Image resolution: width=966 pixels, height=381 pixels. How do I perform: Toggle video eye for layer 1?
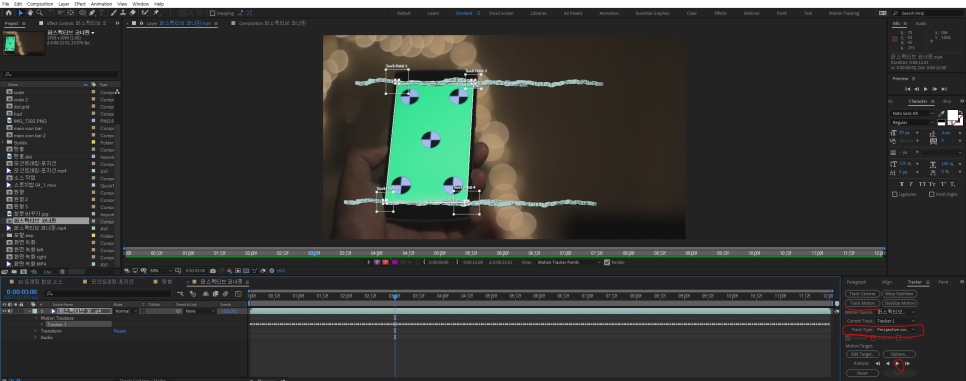click(4, 311)
